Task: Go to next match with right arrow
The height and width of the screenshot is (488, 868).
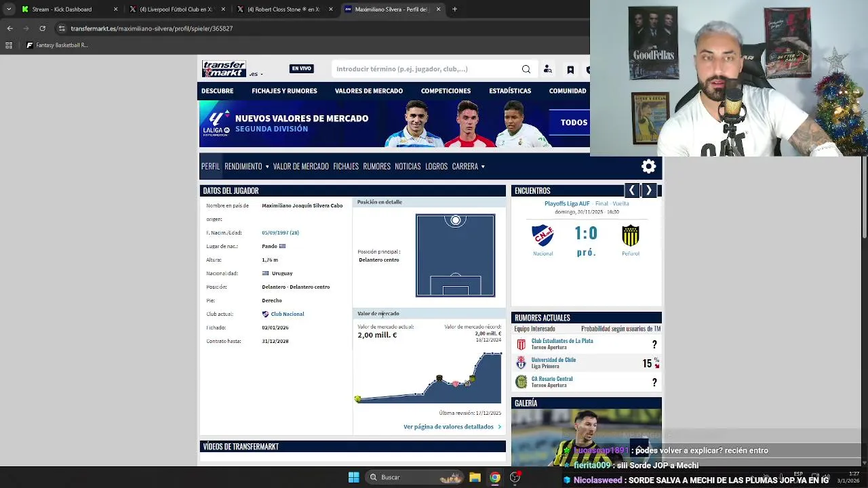Action: [648, 190]
